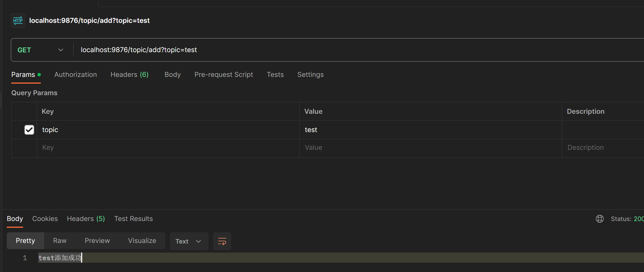Viewport: 644px width, 272px height.
Task: Show the response Preview view
Action: (x=97, y=241)
